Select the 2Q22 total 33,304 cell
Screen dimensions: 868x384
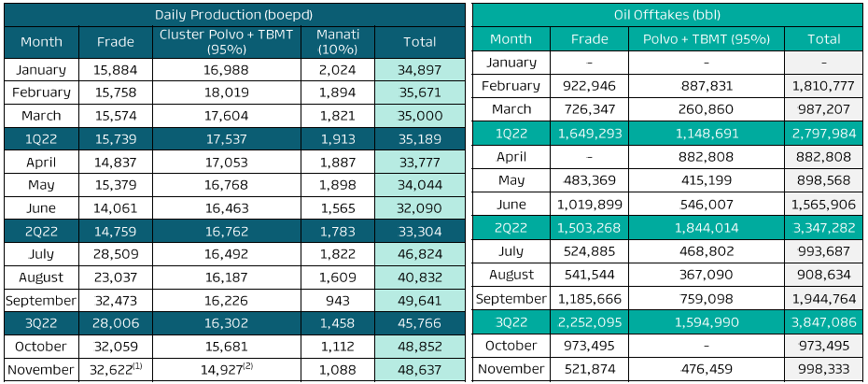tap(420, 232)
